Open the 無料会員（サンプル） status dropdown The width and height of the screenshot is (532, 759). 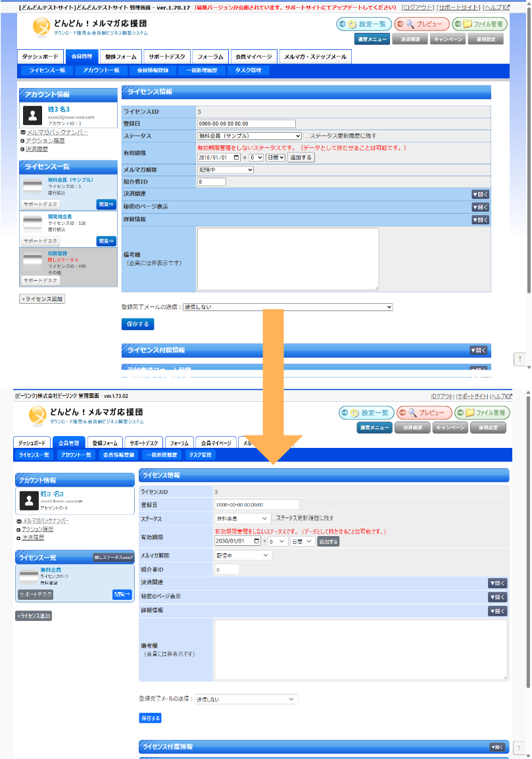(x=249, y=136)
